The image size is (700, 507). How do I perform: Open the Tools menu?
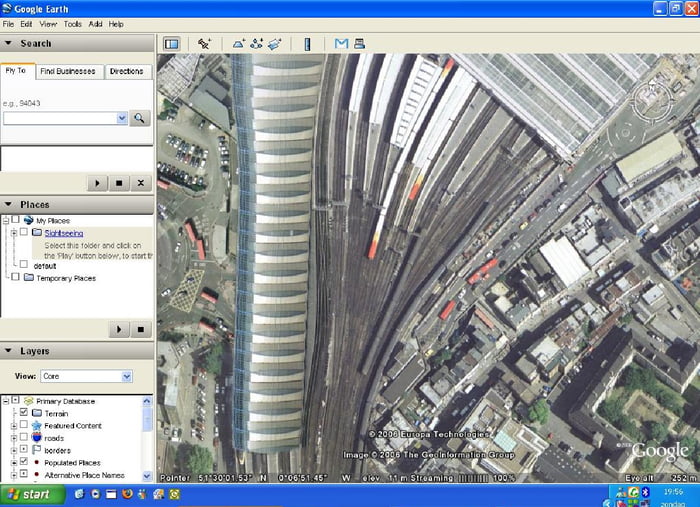72,23
